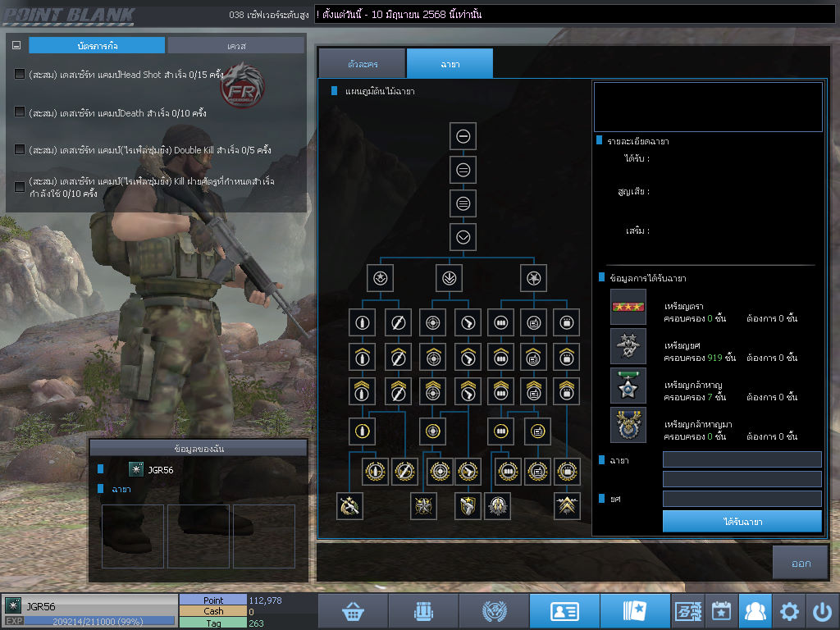The width and height of the screenshot is (840, 630).
Task: Select the bottom-left rifle emblem title
Action: (349, 506)
